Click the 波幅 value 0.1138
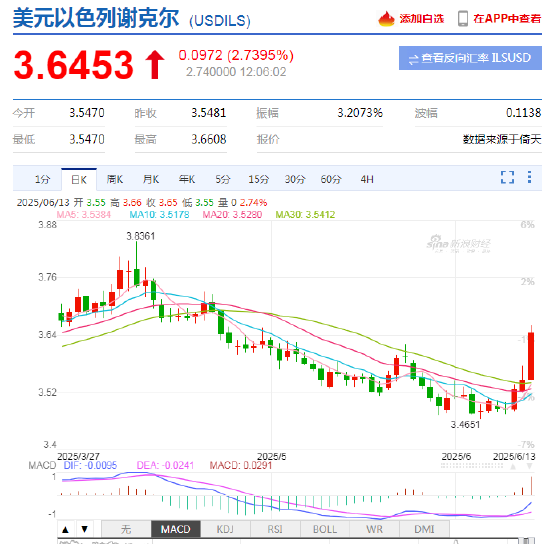The width and height of the screenshot is (550, 544). point(524,113)
